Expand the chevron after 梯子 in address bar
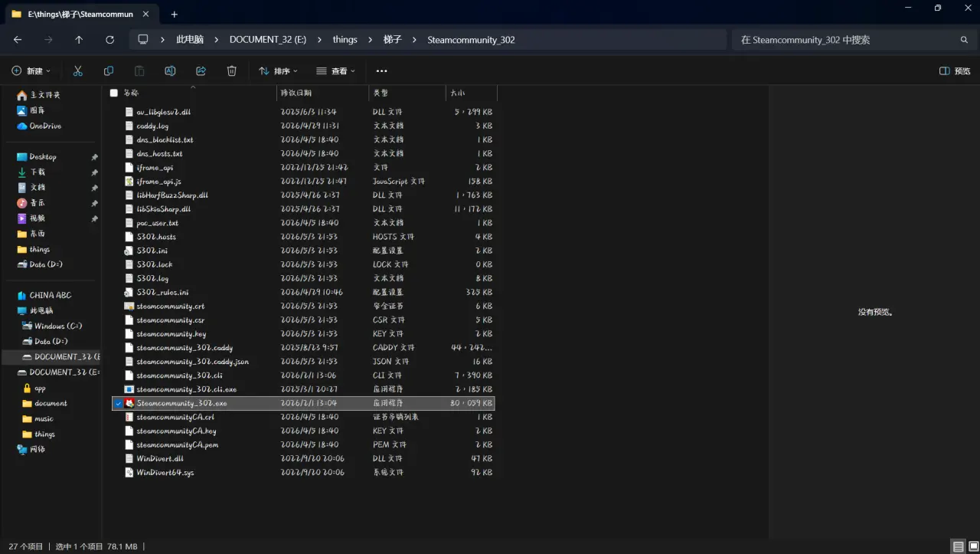980x554 pixels. tap(415, 40)
